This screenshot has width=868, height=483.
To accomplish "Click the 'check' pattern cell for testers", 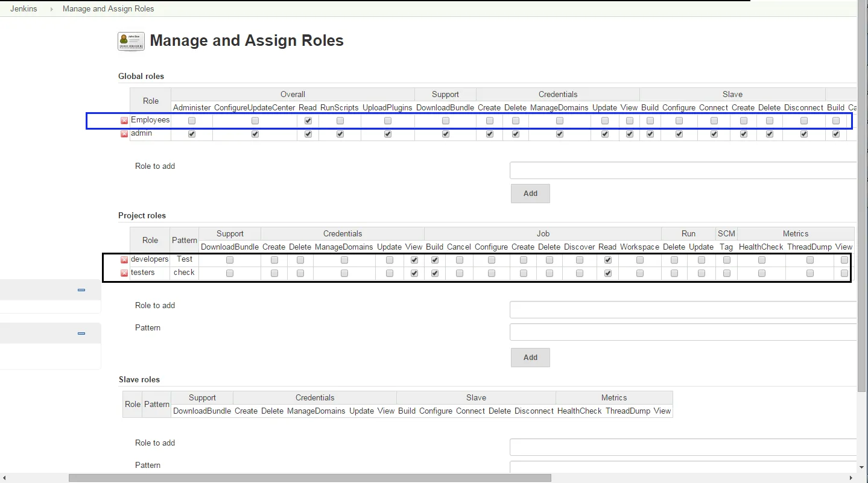I will (184, 273).
